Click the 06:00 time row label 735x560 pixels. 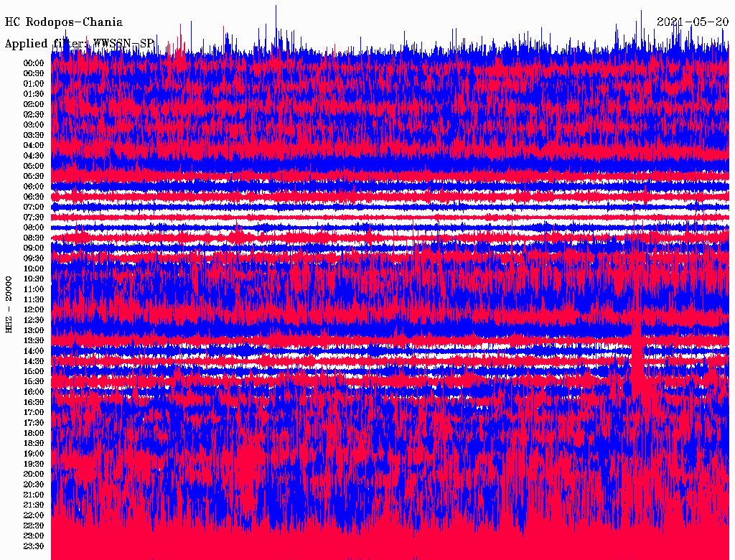point(34,187)
